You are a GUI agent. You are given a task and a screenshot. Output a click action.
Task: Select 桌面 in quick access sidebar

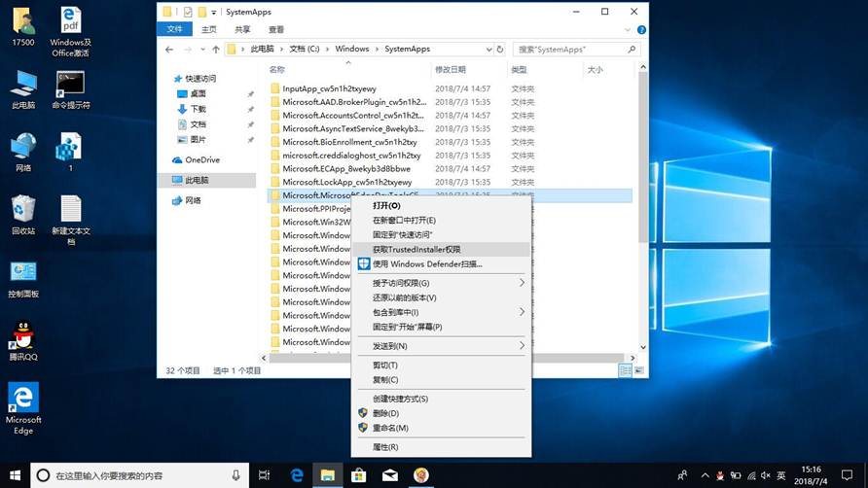pyautogui.click(x=199, y=93)
